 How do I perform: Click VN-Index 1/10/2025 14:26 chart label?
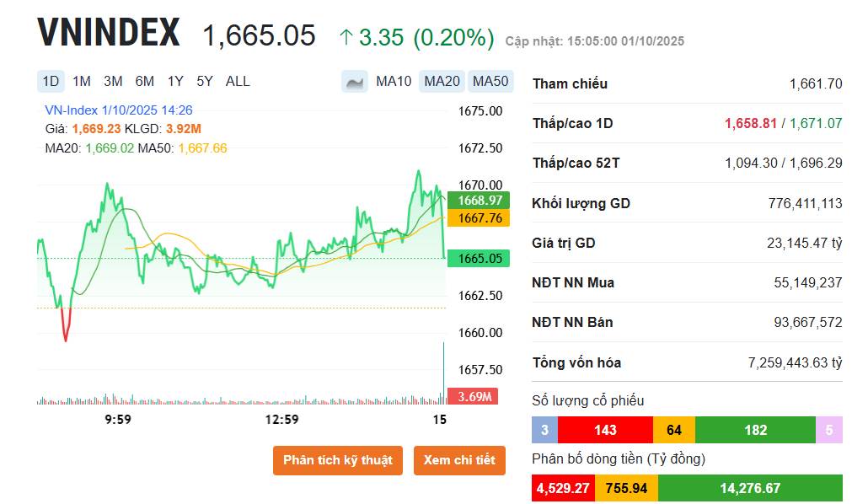click(x=119, y=110)
